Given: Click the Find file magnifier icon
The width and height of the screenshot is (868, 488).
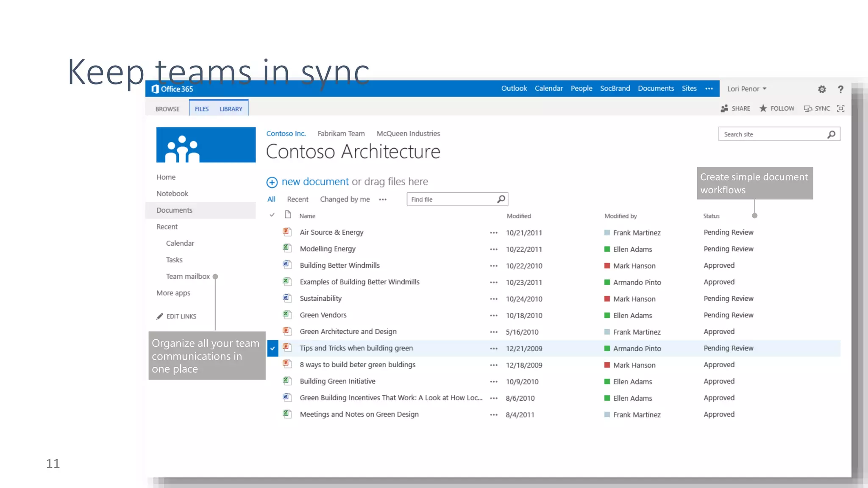Looking at the screenshot, I should click(501, 199).
